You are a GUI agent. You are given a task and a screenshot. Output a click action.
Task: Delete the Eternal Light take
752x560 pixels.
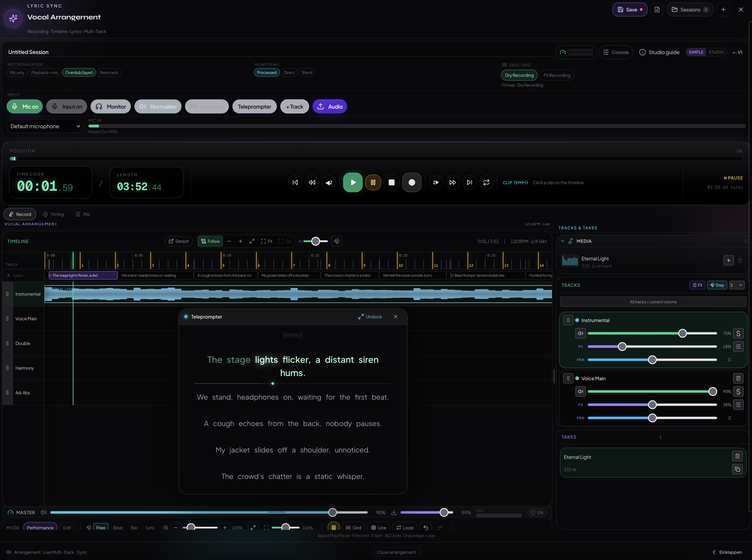coord(737,456)
